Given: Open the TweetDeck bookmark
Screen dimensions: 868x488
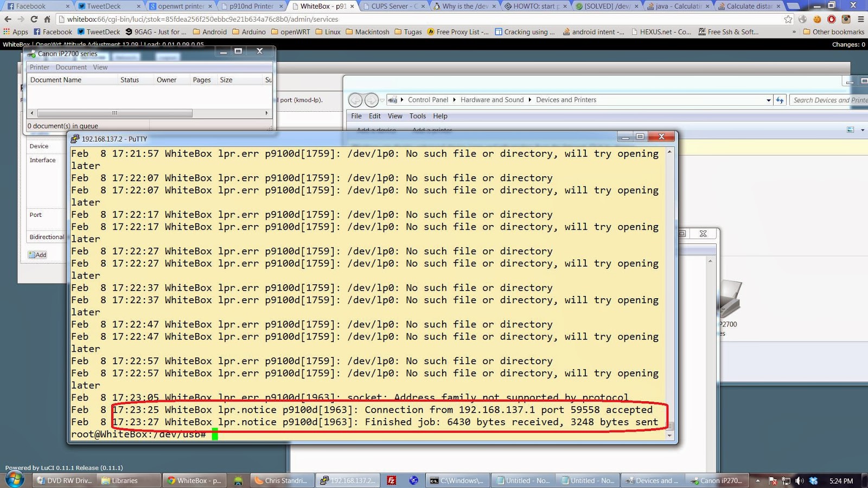Looking at the screenshot, I should pos(99,32).
